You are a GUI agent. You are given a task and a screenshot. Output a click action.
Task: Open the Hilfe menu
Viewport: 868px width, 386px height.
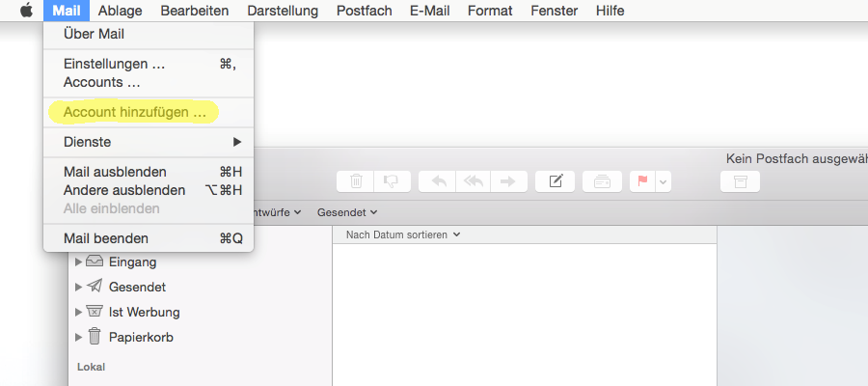[x=610, y=11]
